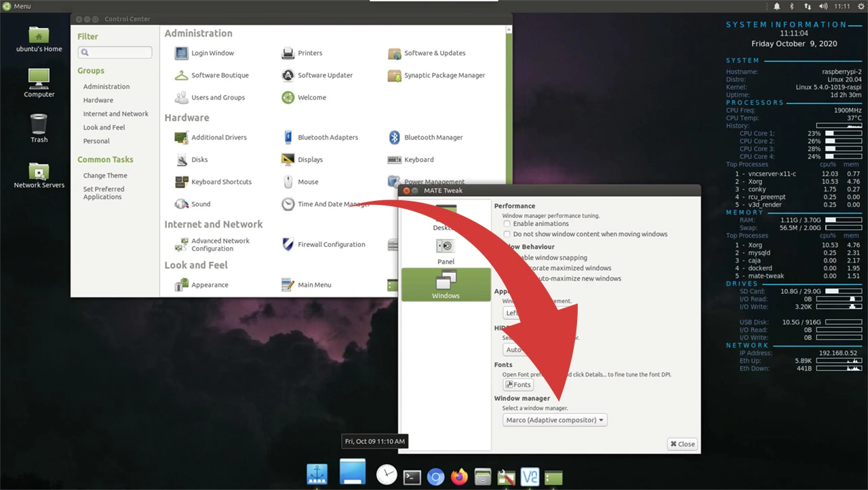Image resolution: width=868 pixels, height=490 pixels.
Task: Click Close in MATE Tweak
Action: tap(682, 444)
